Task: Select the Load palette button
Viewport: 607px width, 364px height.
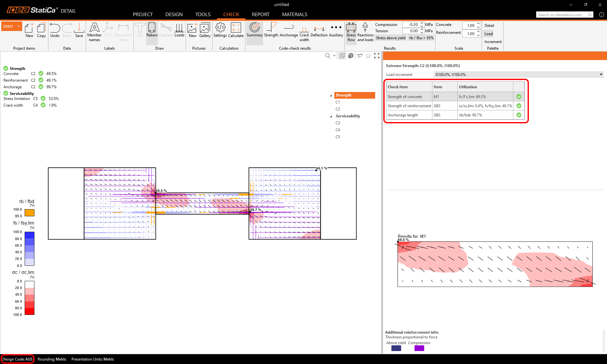Action: (488, 34)
